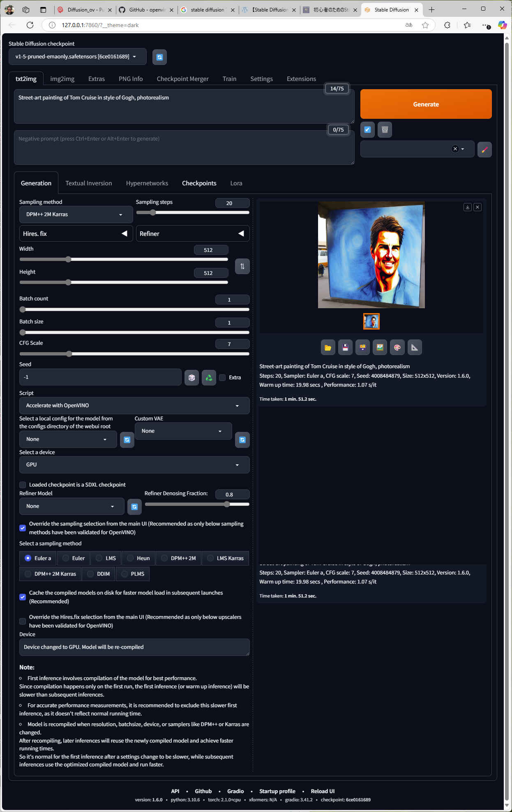Toggle the cache compiled models checkbox

point(23,597)
